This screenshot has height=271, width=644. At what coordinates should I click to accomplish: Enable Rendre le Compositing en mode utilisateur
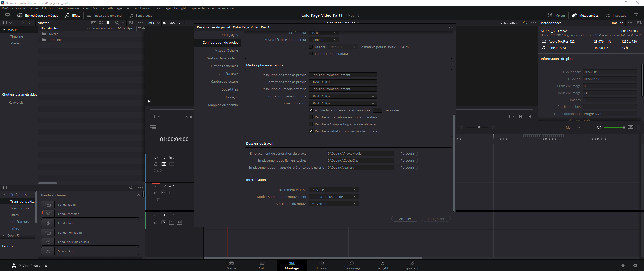point(311,124)
